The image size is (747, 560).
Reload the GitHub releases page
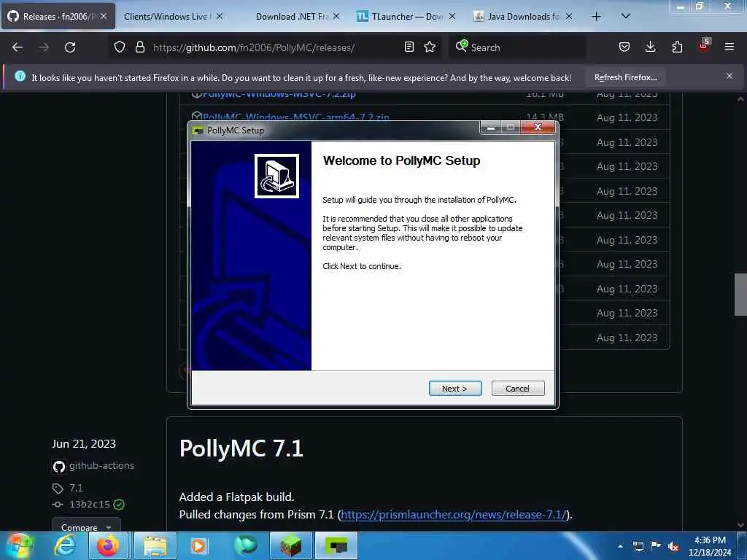point(70,47)
